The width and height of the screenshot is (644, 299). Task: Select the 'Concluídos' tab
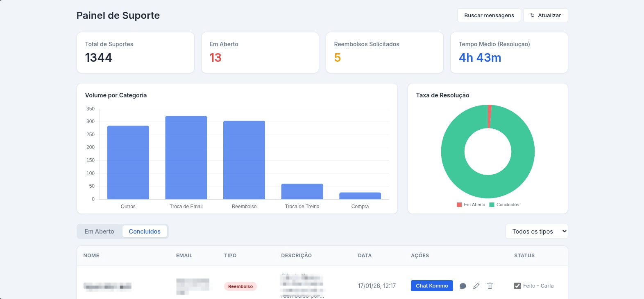coord(145,232)
